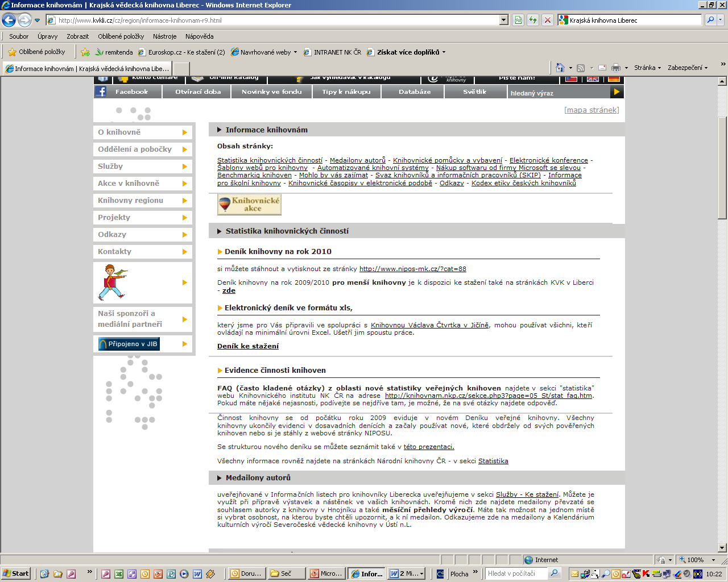Expand Knihovny regionu sidebar item
This screenshot has height=582, width=728.
coord(143,200)
